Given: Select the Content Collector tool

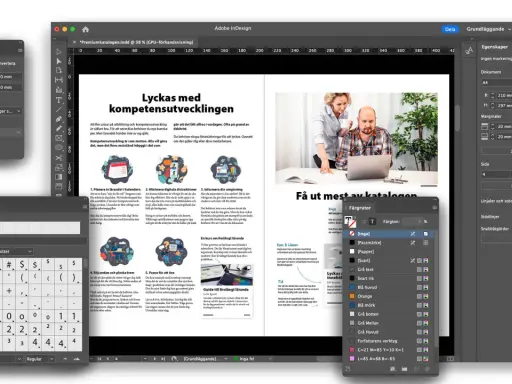Looking at the screenshot, I should pyautogui.click(x=59, y=90).
